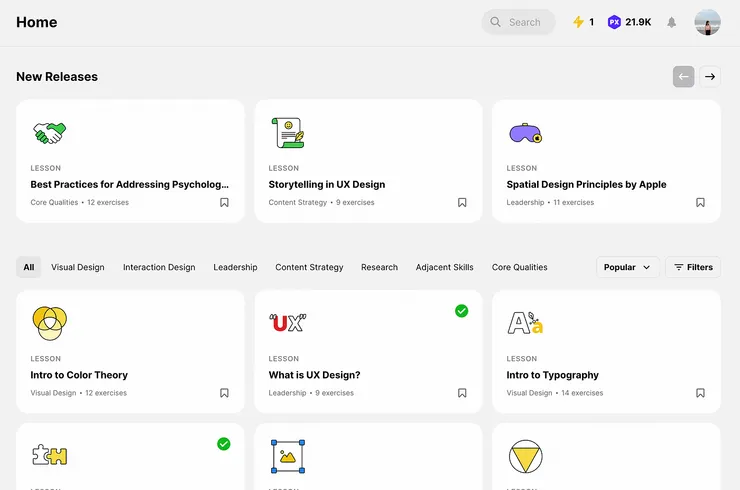This screenshot has width=740, height=490.
Task: Switch to the Content Strategy tab
Action: coord(309,267)
